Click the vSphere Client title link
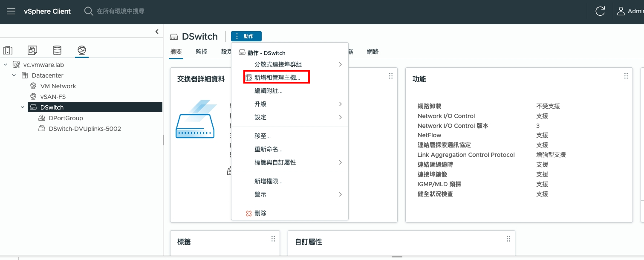Screen dimensions: 644x260 pyautogui.click(x=47, y=11)
